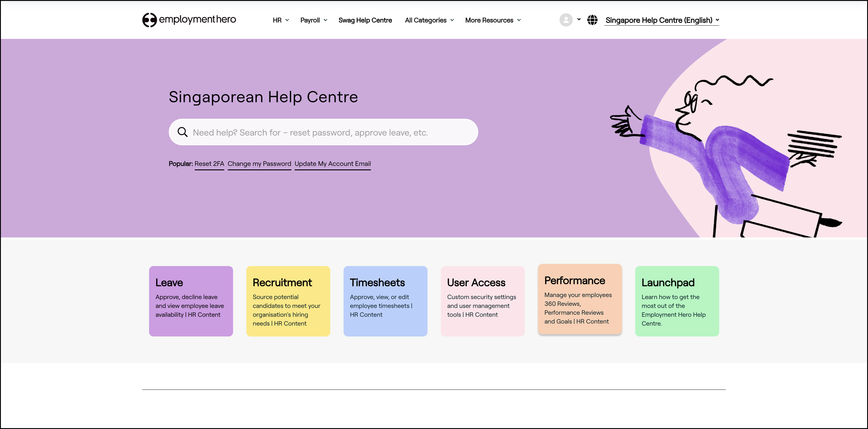Screen dimensions: 868x429
Task: Select the blue Timesheets category card
Action: click(x=385, y=301)
